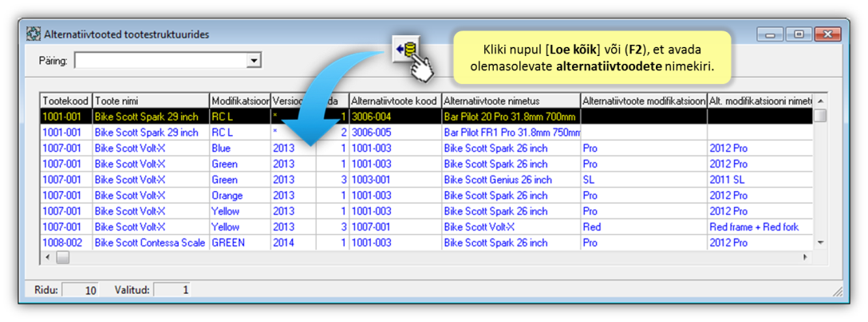Select the 1008-002 product code cell

[x=66, y=243]
